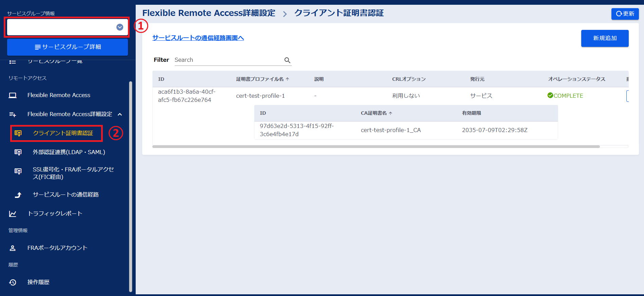Click the 発行元 column header

[477, 79]
